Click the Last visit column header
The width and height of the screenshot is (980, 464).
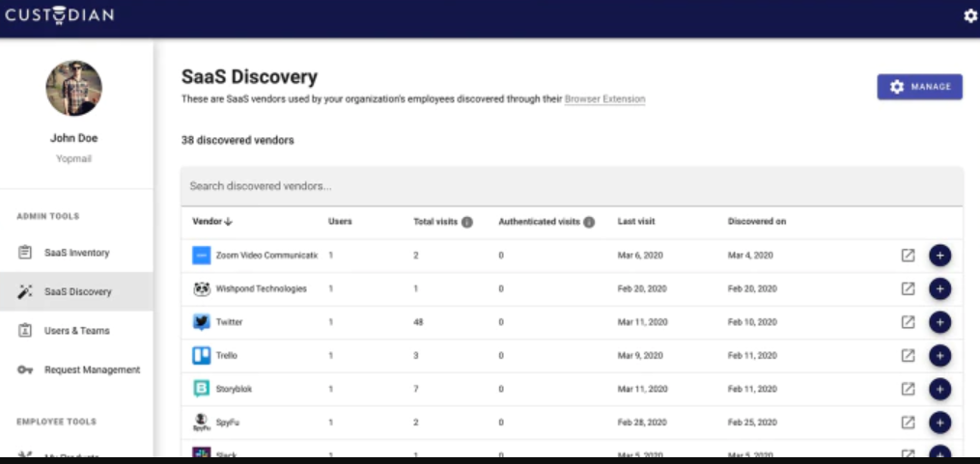pyautogui.click(x=636, y=222)
